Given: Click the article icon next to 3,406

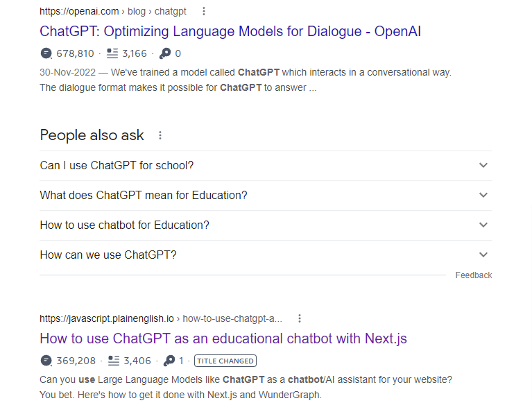Looking at the screenshot, I should tap(114, 361).
